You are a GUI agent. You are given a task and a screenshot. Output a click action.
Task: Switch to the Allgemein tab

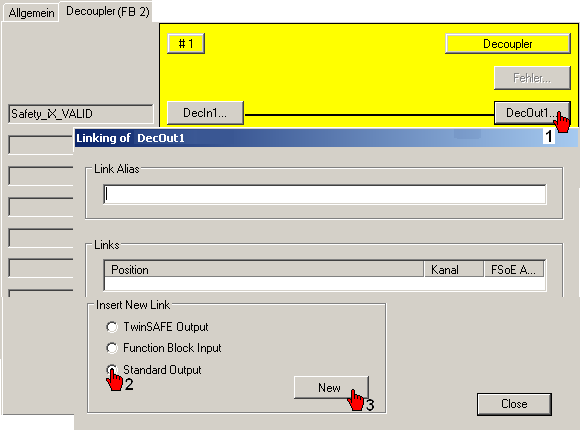31,13
